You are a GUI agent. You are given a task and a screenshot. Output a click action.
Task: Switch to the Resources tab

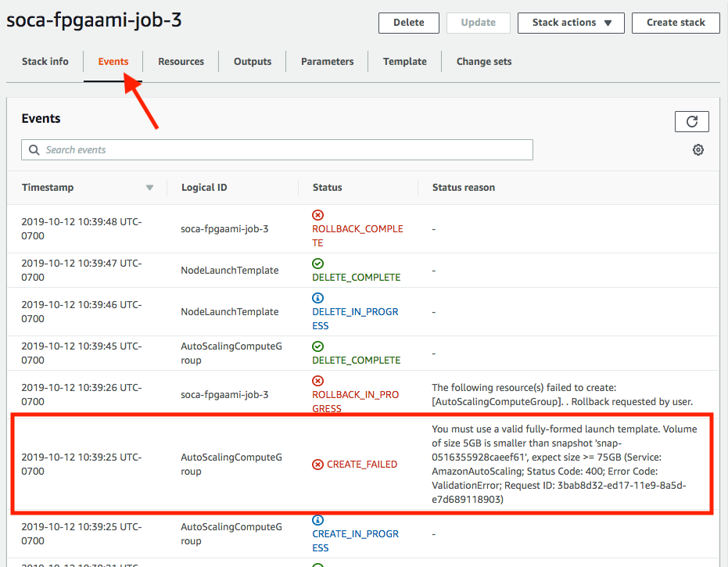pyautogui.click(x=181, y=62)
